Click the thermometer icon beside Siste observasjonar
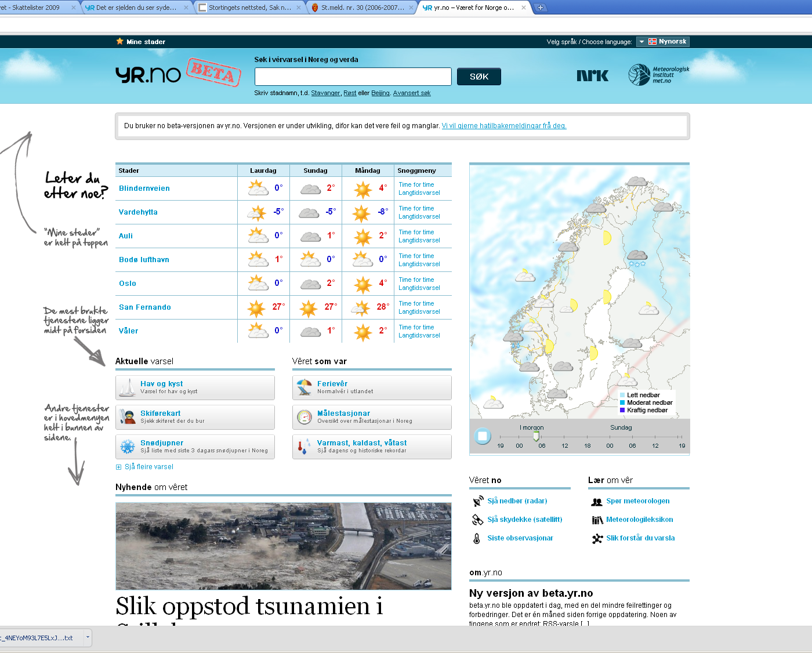This screenshot has width=812, height=653. click(x=477, y=538)
